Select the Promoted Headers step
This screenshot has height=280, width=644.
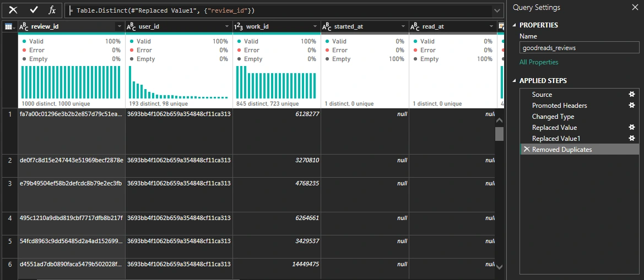(579, 106)
